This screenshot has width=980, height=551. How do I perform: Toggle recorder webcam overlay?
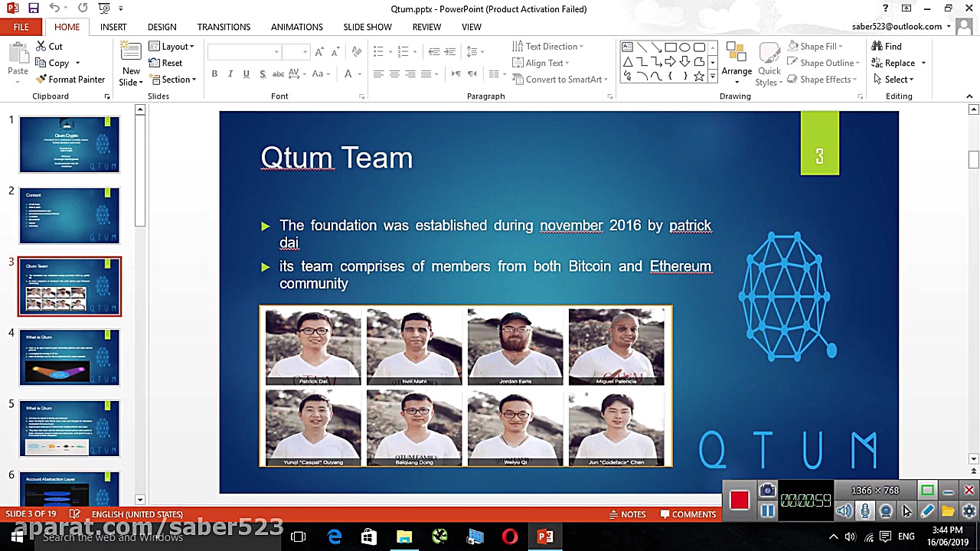click(886, 511)
